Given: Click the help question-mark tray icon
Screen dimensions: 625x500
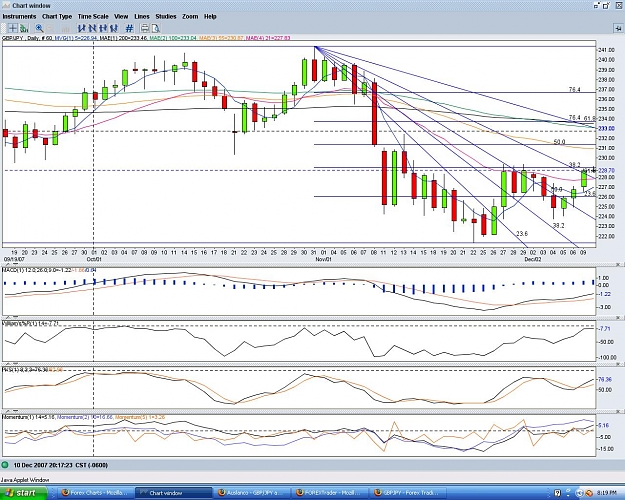Looking at the screenshot, I should click(558, 493).
